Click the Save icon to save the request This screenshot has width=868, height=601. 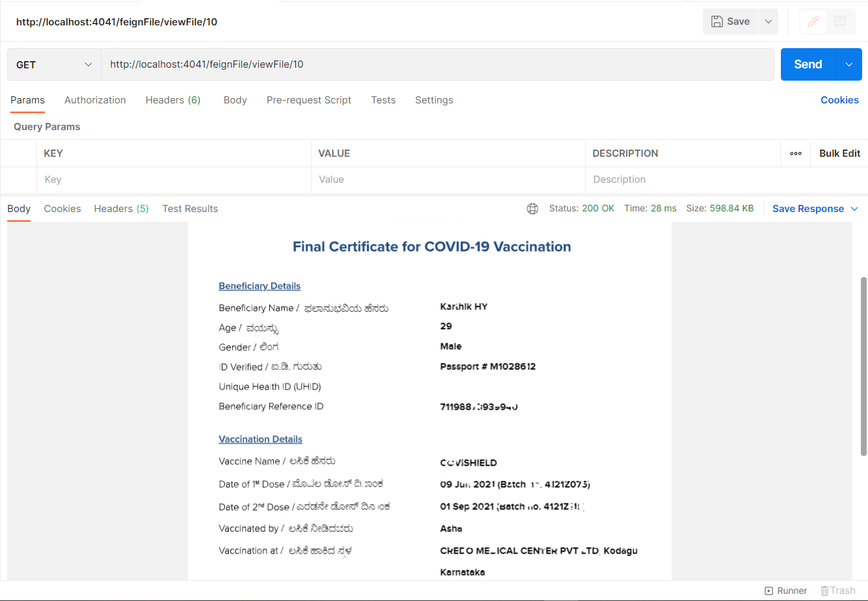coord(730,21)
